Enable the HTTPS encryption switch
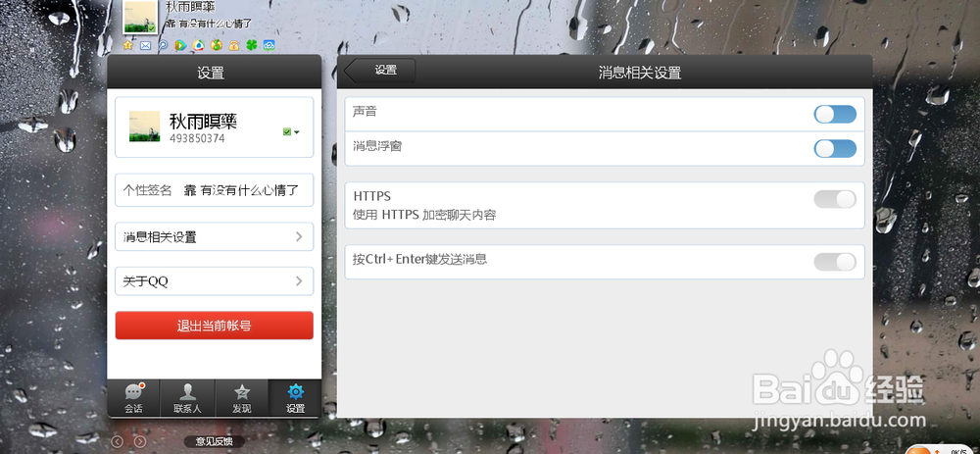Image resolution: width=980 pixels, height=454 pixels. [x=835, y=199]
